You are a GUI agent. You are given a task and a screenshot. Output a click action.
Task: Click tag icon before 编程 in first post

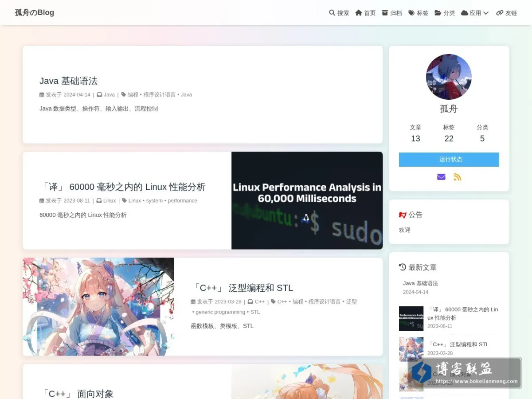pos(124,94)
